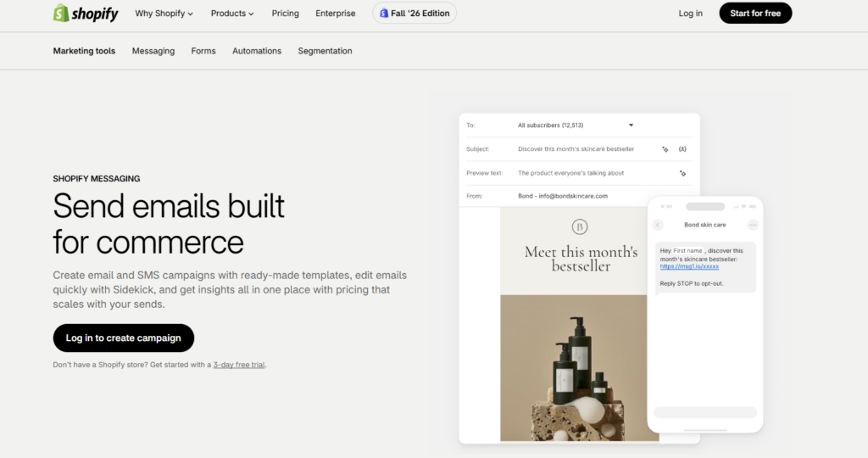Click the variable (x) icon on the subject line
Image resolution: width=868 pixels, height=458 pixels.
(682, 149)
